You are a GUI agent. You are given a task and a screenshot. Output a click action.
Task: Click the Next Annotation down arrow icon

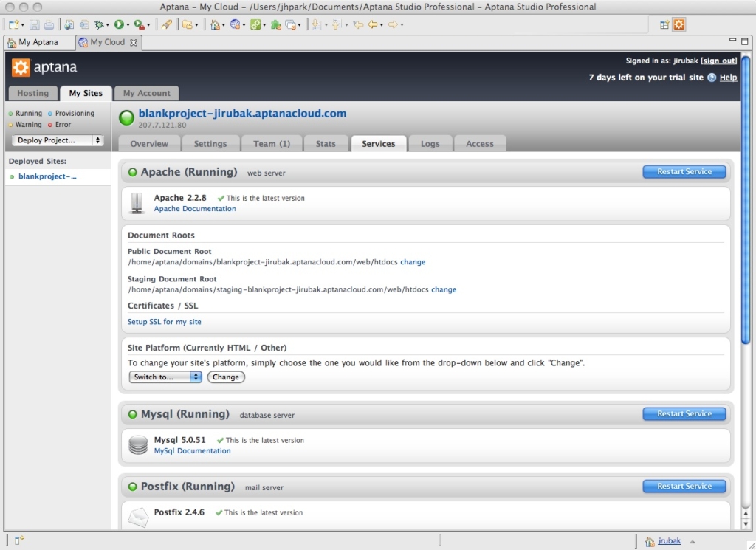[x=317, y=24]
